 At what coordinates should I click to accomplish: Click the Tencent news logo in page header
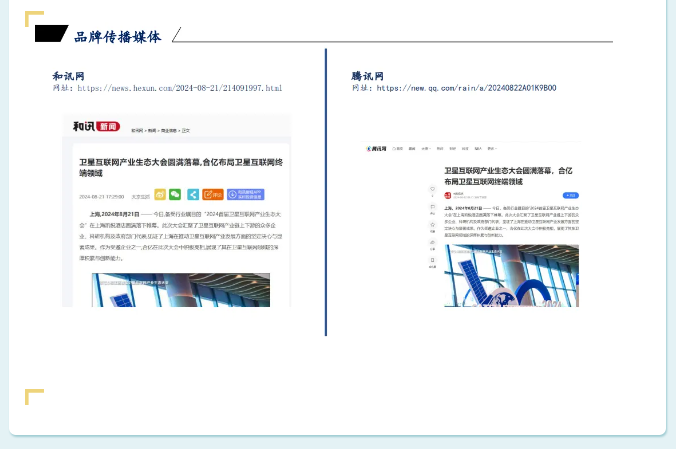coord(376,149)
